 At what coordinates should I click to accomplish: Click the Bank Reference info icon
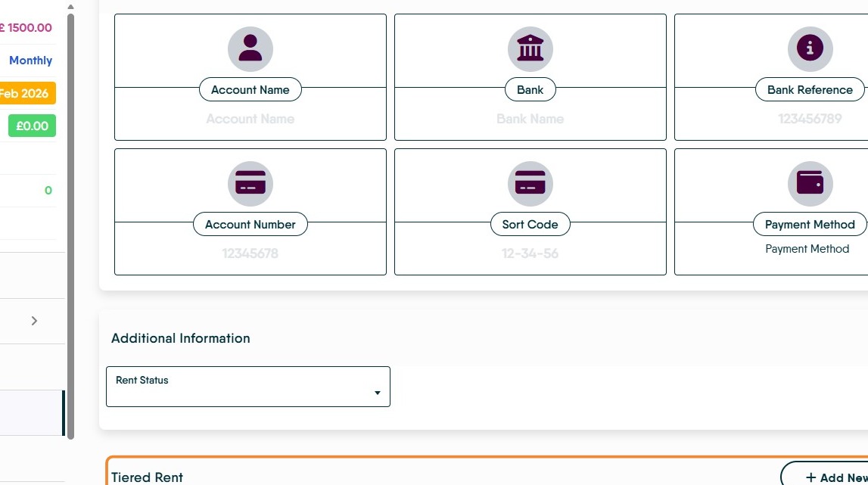[810, 48]
